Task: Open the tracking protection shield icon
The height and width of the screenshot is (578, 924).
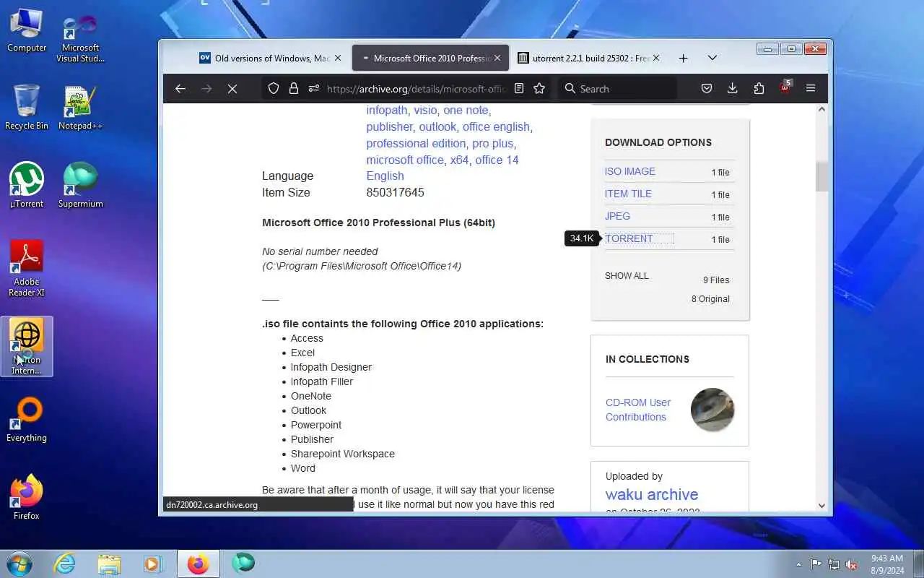Action: [274, 88]
